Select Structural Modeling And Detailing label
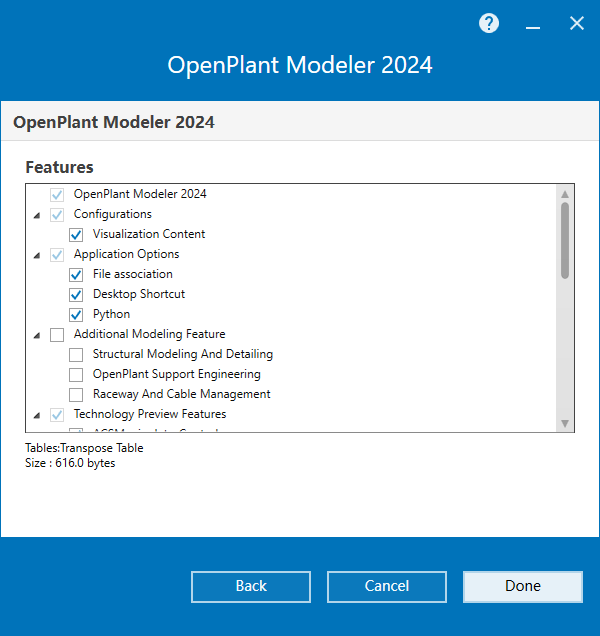600x636 pixels. pyautogui.click(x=183, y=354)
